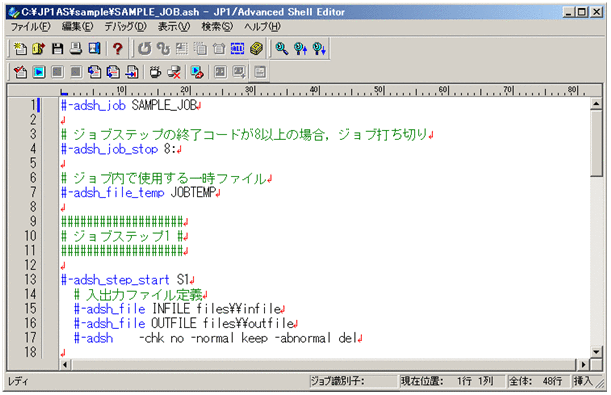The image size is (611, 395).
Task: Click the yellow stamp icon beside Select All
Action: coord(256,49)
